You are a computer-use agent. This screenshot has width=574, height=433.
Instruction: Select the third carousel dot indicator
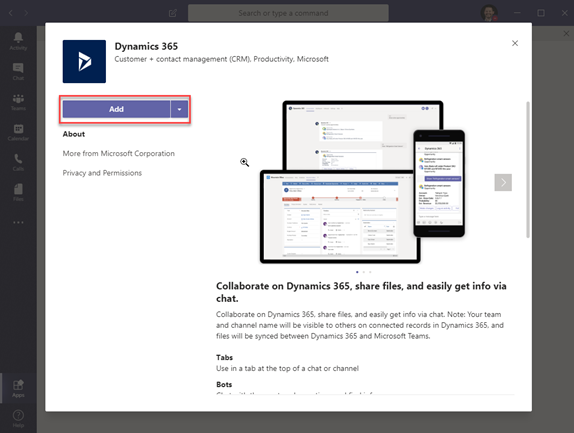[370, 272]
